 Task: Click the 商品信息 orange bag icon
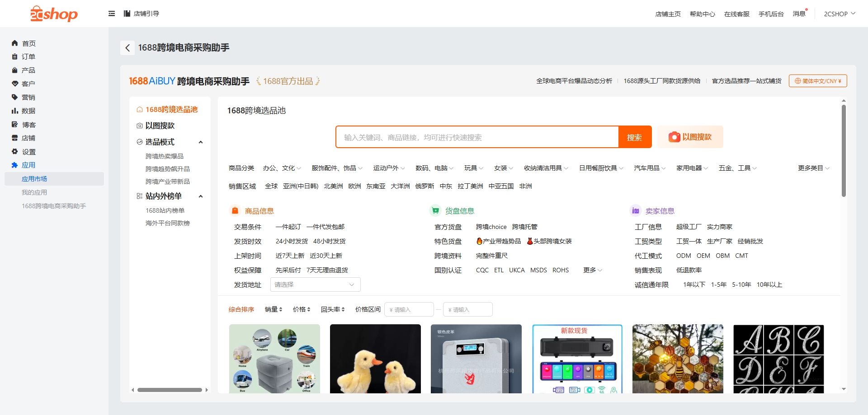tap(235, 210)
